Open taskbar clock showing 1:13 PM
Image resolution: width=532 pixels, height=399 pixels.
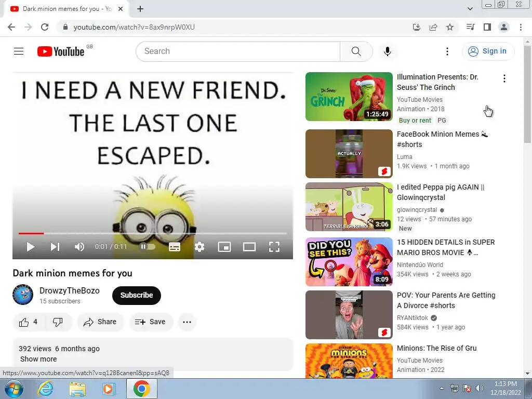(506, 389)
